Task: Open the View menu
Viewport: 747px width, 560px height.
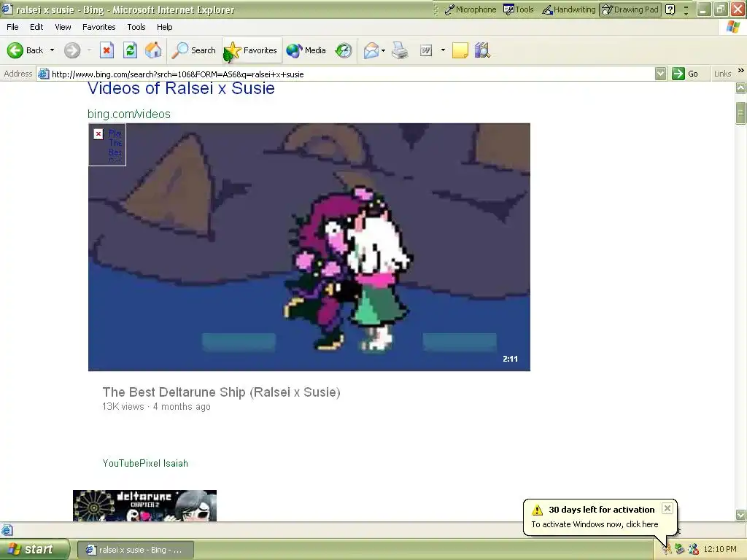Action: [x=63, y=27]
